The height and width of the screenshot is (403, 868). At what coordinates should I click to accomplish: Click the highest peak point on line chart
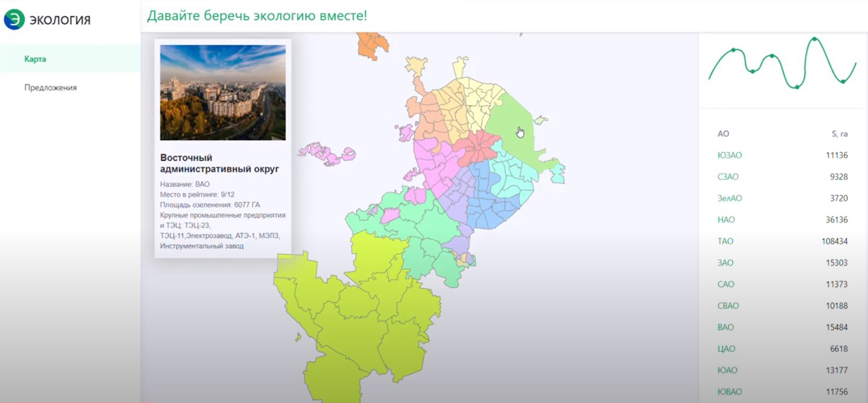814,39
